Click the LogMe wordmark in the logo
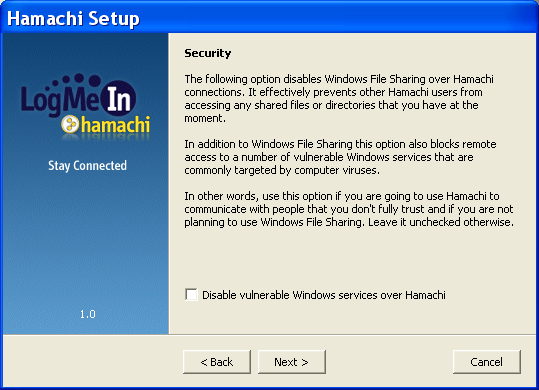Image resolution: width=539 pixels, height=390 pixels. coord(60,101)
